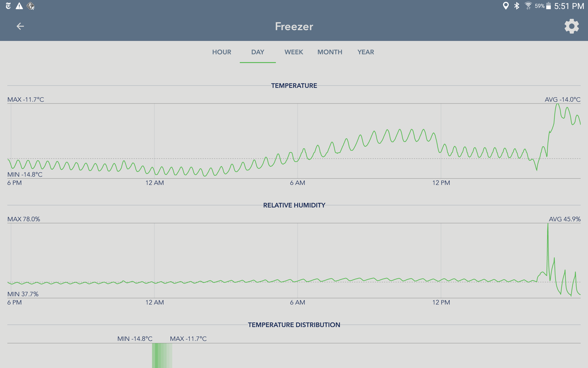Tap the Wi-Fi status icon
This screenshot has height=368, width=588.
point(528,6)
